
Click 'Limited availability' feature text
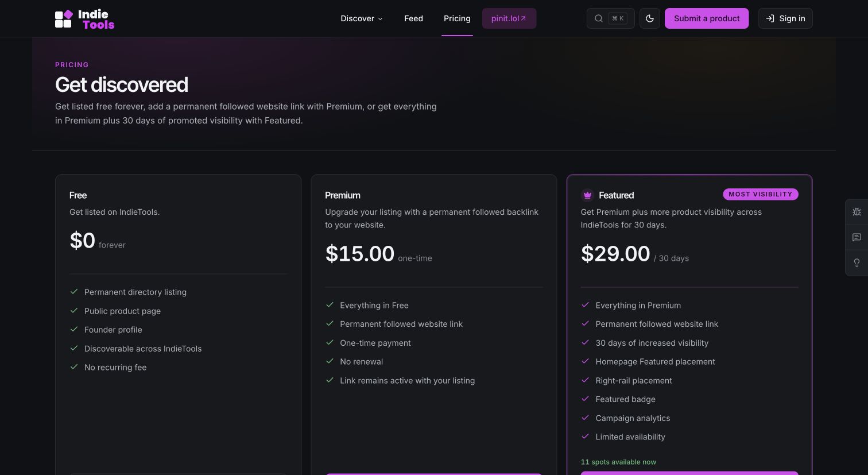(x=630, y=437)
